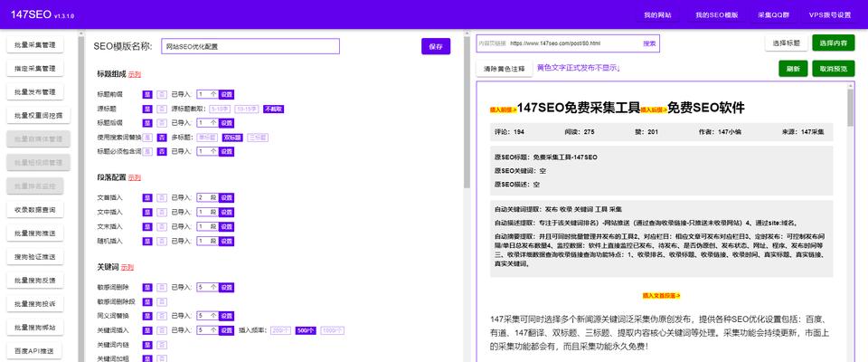The image size is (868, 362).
Task: Set 敏感词删除段 to 否
Action: pos(162,301)
